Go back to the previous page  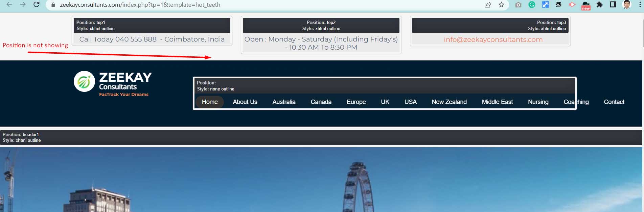pyautogui.click(x=9, y=5)
